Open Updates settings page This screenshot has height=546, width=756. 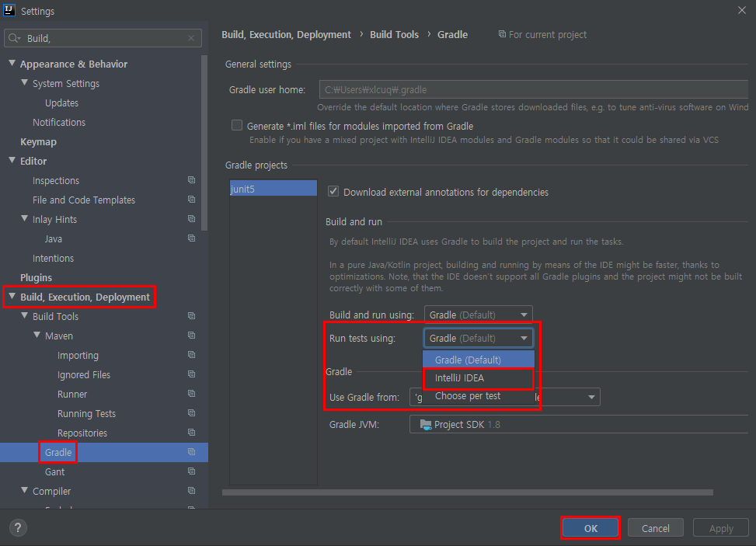coord(61,103)
